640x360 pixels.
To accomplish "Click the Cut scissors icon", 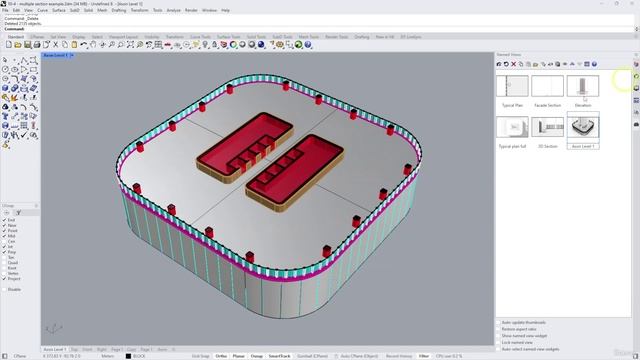I will tap(56, 44).
